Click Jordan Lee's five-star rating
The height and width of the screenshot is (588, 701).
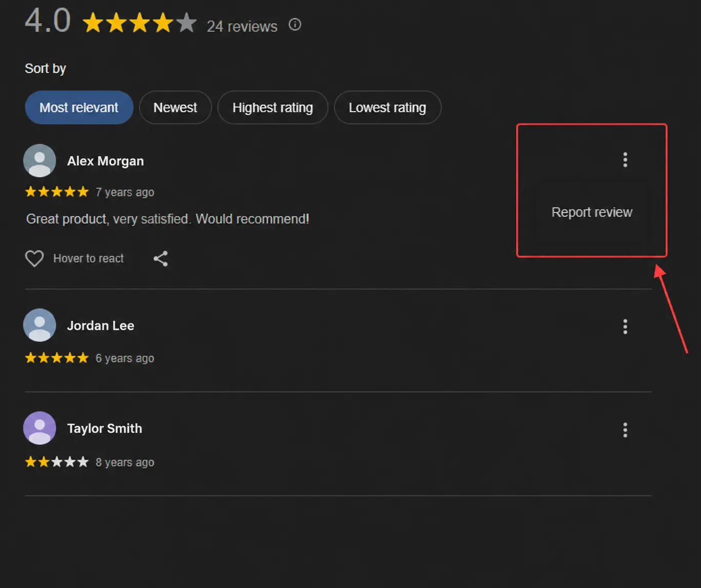(x=57, y=358)
